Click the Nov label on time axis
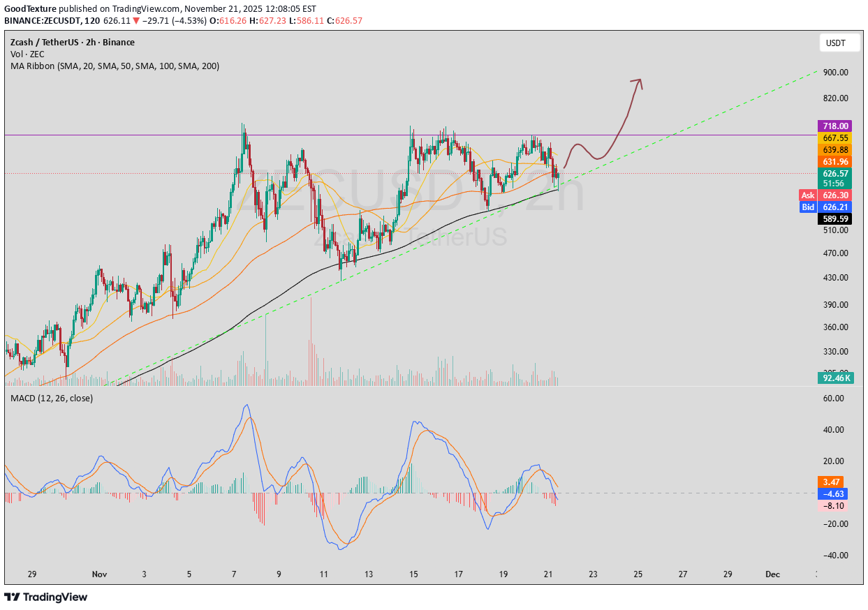Screen dimensions: 868x610 click(98, 574)
